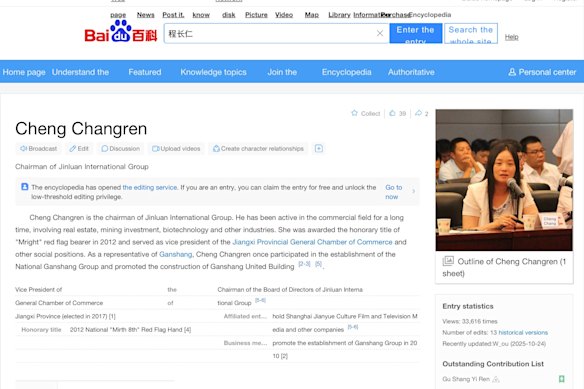
Task: Open the Join the navigation item
Action: click(x=282, y=72)
